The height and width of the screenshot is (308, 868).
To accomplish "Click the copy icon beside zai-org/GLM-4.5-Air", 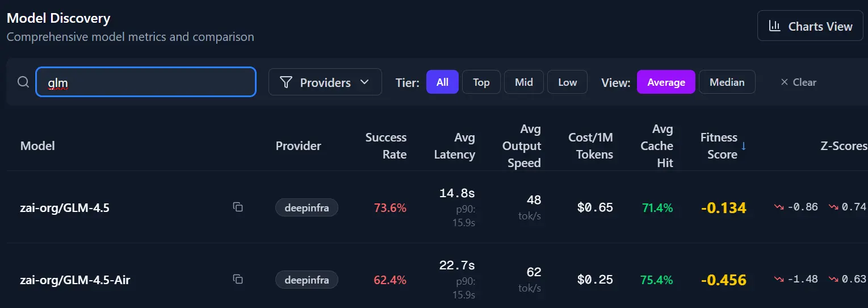I will click(238, 279).
